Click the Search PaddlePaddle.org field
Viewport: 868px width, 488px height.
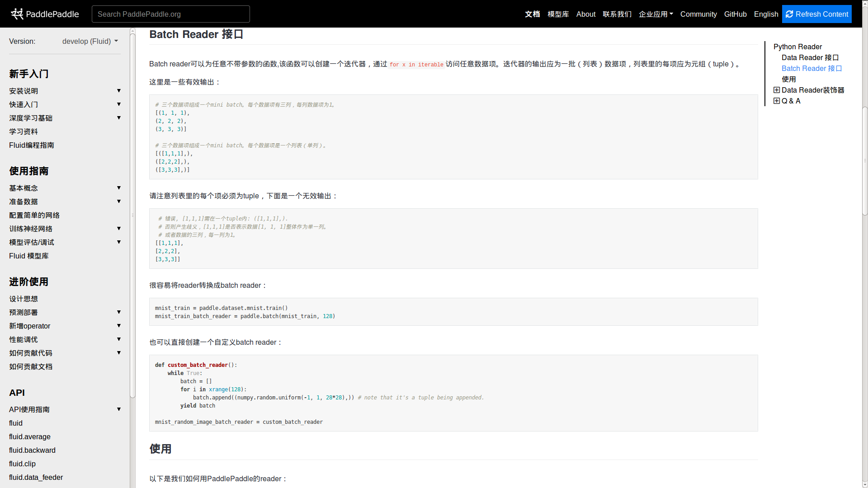171,14
